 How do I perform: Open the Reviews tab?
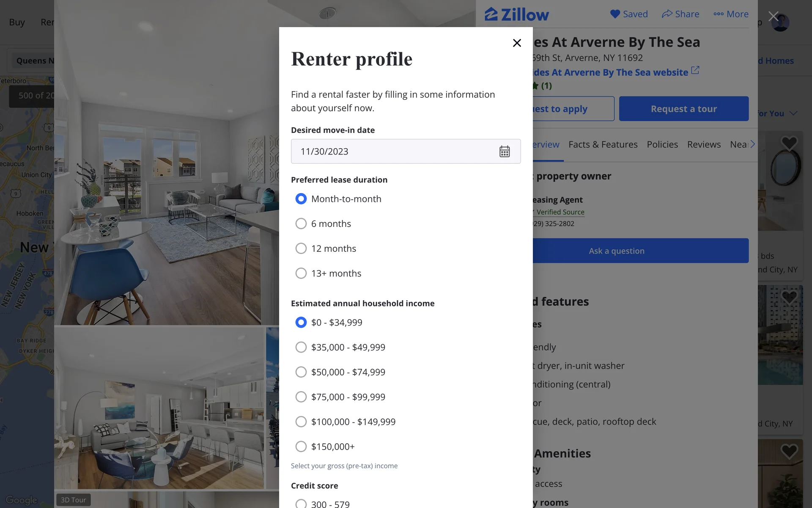704,144
